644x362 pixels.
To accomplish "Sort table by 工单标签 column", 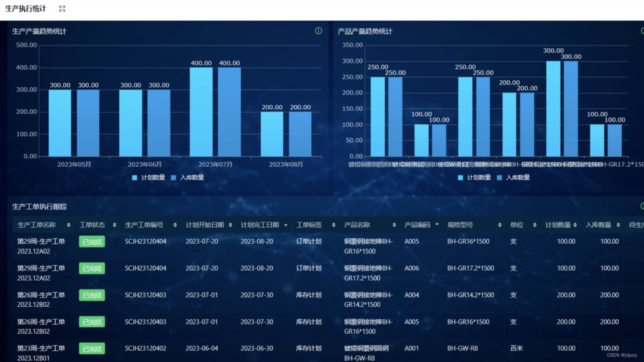I will tap(334, 225).
